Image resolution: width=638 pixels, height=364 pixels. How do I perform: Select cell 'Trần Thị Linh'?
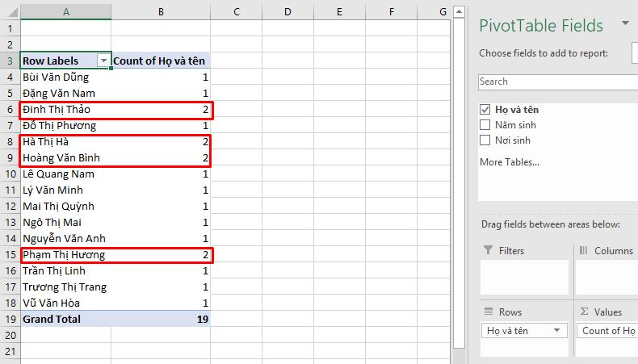(66, 270)
